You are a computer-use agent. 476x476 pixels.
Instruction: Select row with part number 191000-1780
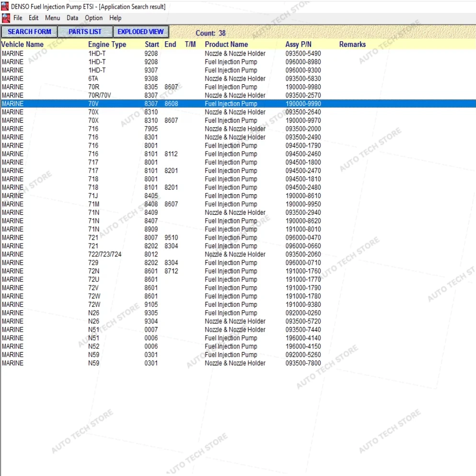point(238,296)
